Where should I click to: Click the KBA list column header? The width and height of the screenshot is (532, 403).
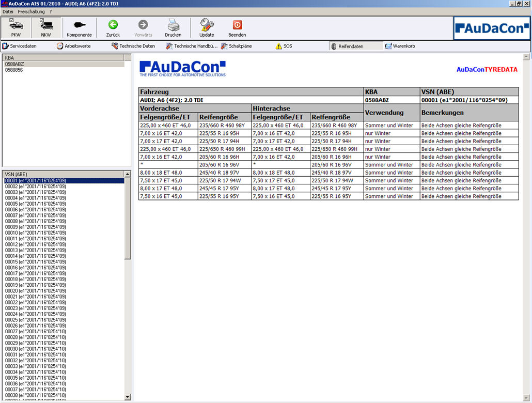(x=63, y=58)
